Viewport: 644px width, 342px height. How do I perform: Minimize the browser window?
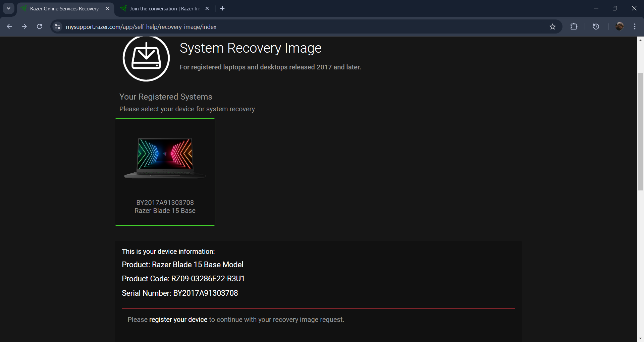point(596,8)
